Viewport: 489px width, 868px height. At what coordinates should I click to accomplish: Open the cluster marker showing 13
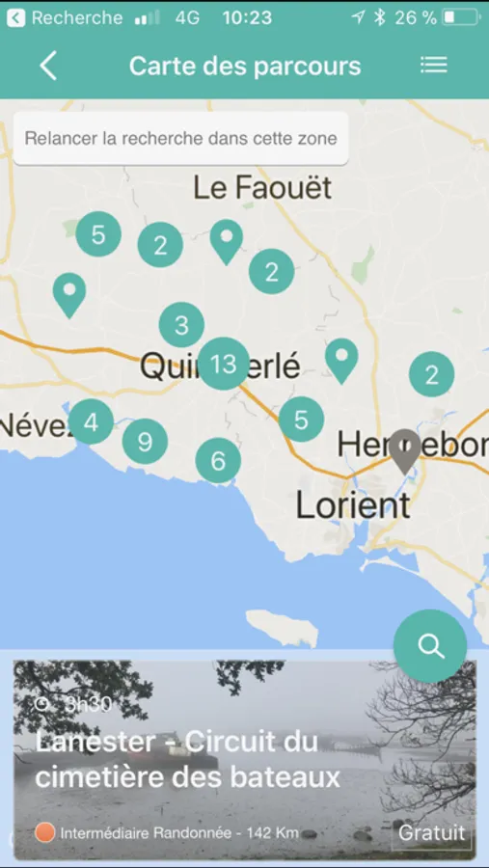point(224,364)
